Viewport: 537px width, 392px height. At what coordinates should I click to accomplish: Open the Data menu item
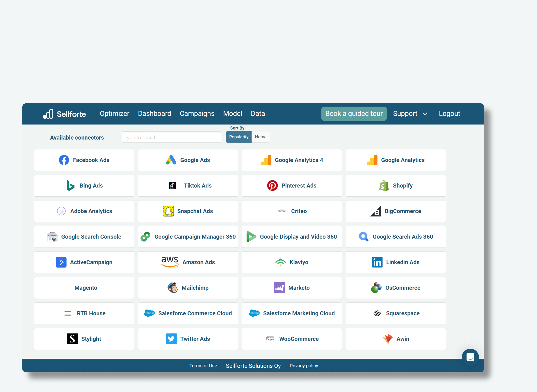coord(258,114)
